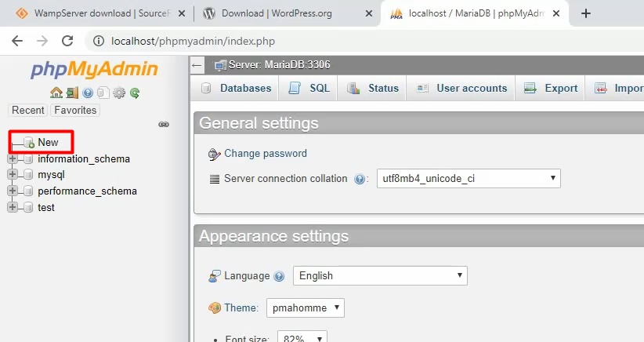Close the WampServer download tab

click(x=182, y=13)
